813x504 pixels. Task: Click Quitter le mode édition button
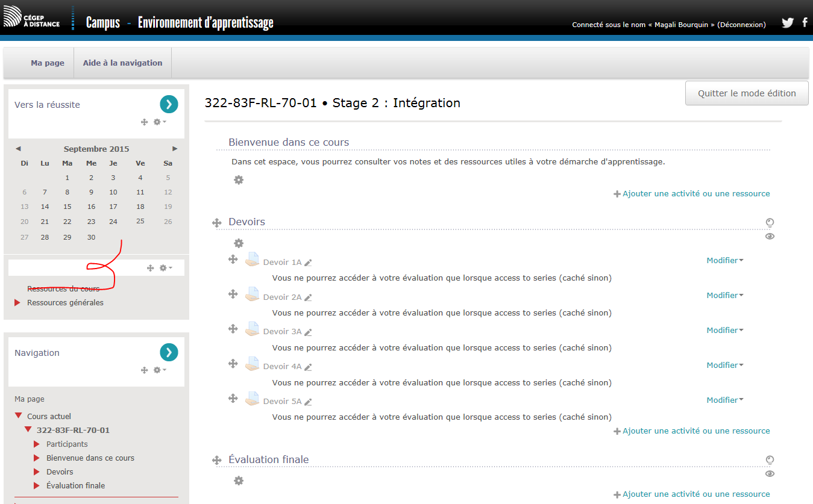[x=747, y=93]
